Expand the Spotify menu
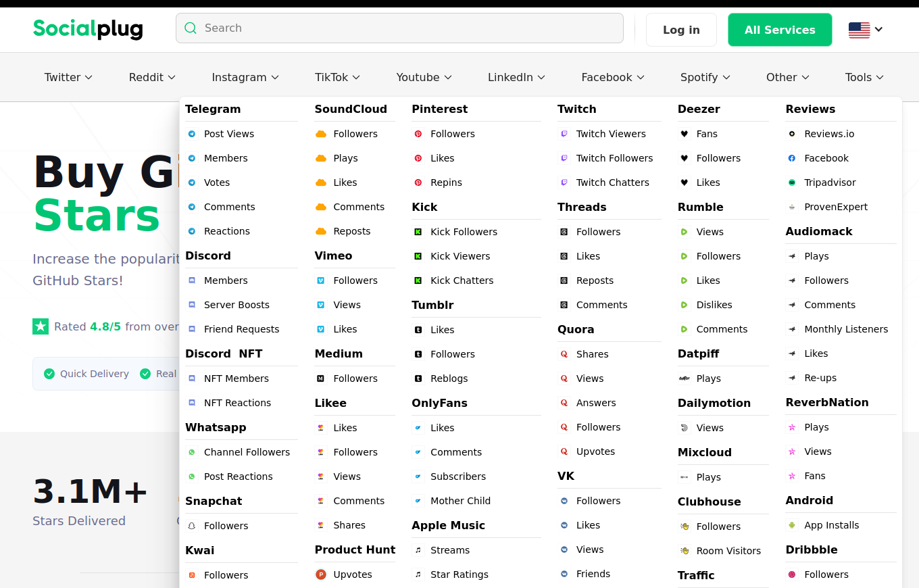 click(x=705, y=77)
